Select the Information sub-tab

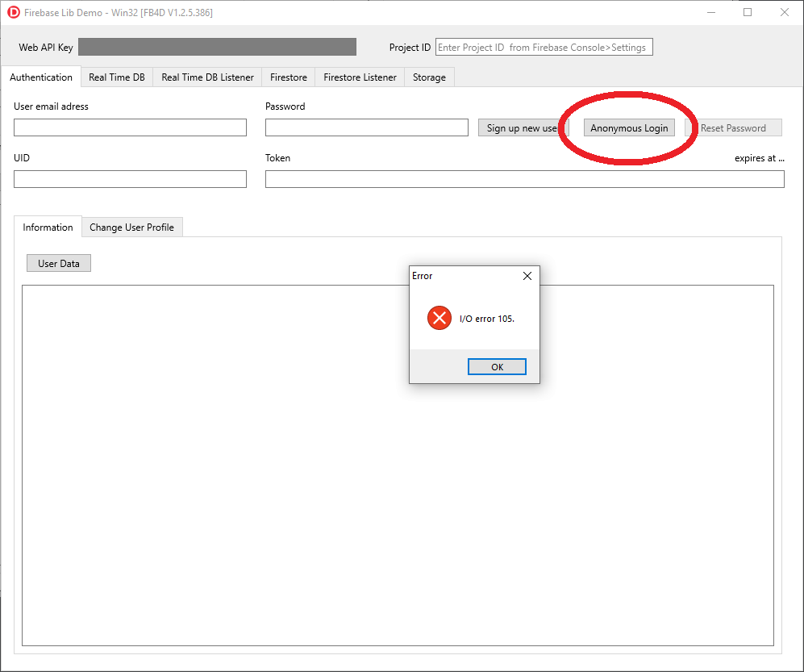coord(48,227)
